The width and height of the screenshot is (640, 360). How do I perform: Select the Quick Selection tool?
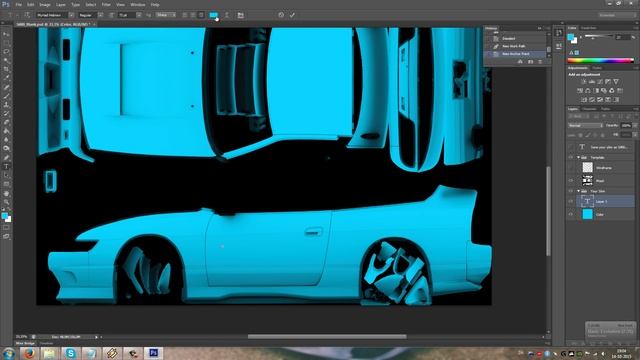pos(6,61)
